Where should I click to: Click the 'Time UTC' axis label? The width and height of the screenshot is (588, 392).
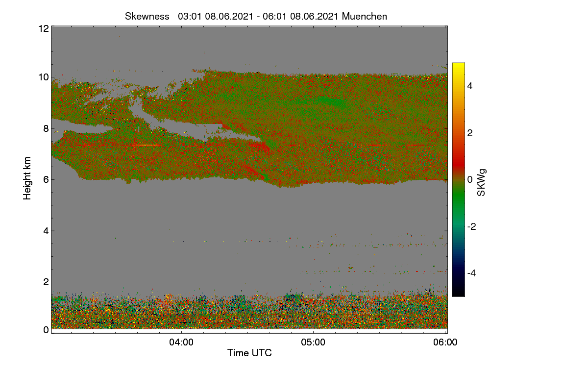tap(249, 353)
